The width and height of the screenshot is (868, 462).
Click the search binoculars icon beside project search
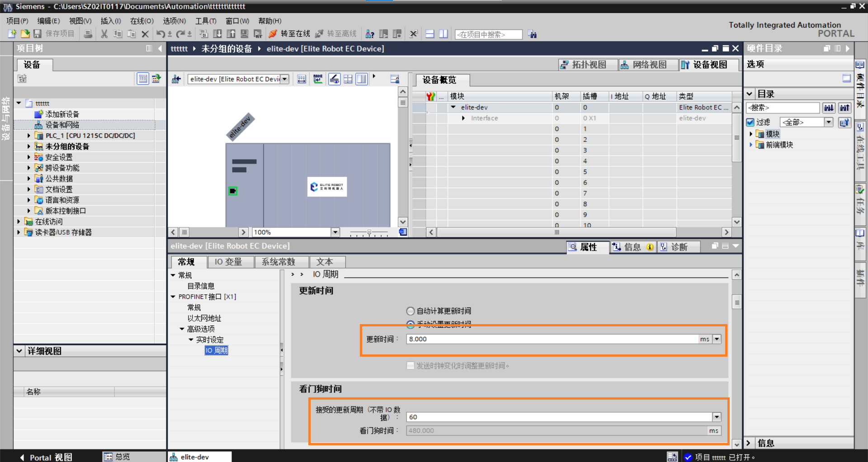[x=533, y=34]
